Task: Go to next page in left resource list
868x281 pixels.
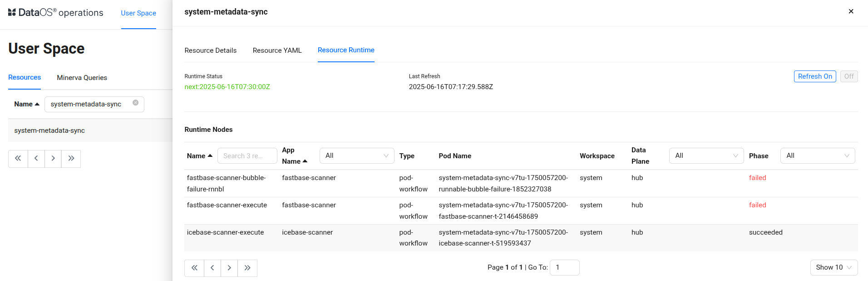Action: click(x=53, y=159)
